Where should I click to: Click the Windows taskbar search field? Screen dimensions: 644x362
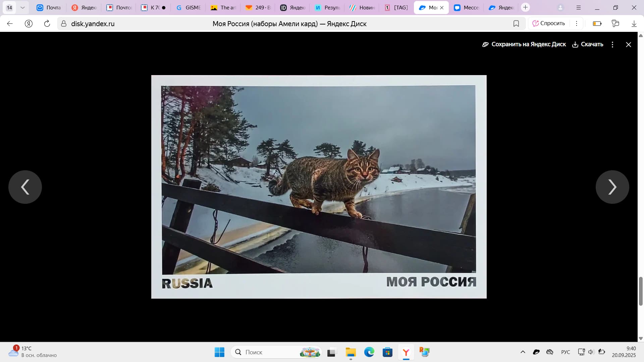pyautogui.click(x=268, y=352)
